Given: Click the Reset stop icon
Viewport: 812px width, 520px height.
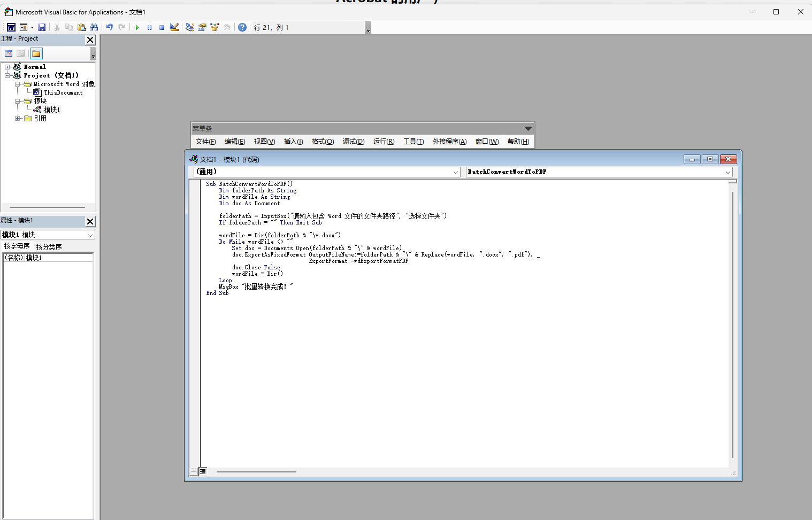Looking at the screenshot, I should point(162,27).
